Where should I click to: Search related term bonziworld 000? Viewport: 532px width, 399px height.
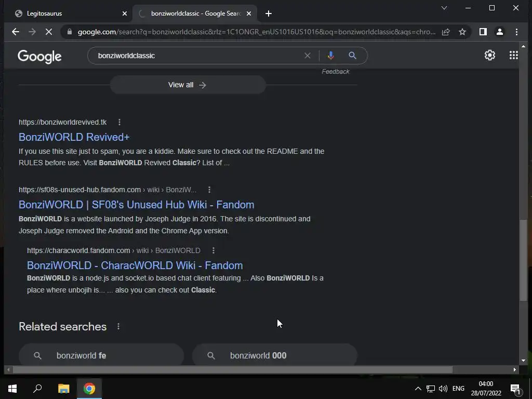click(x=275, y=355)
